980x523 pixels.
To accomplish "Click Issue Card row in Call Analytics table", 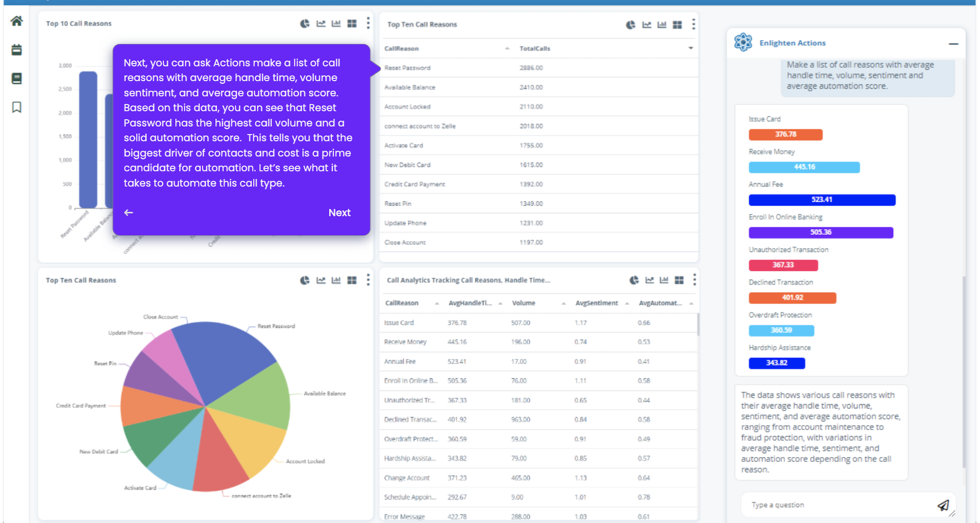I will [x=538, y=323].
